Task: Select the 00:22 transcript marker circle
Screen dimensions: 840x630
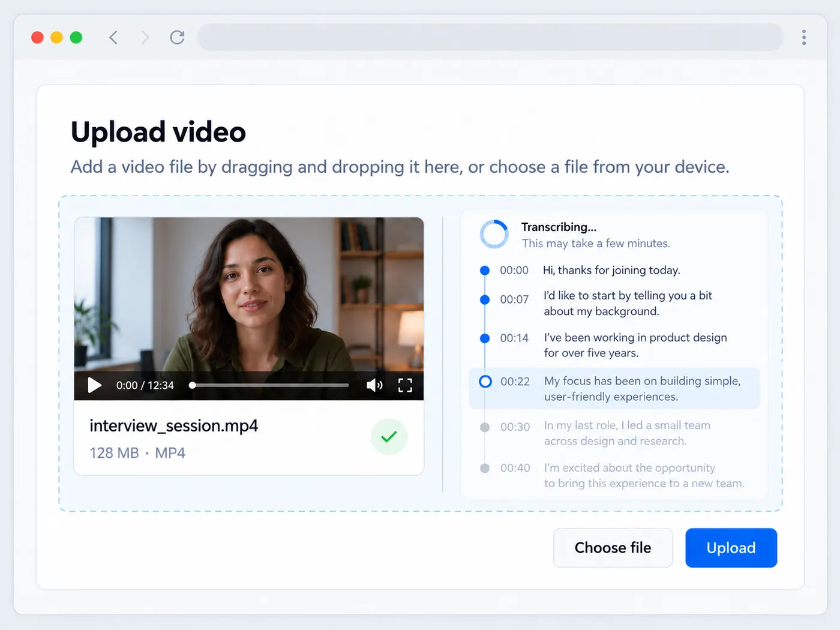Action: tap(485, 382)
